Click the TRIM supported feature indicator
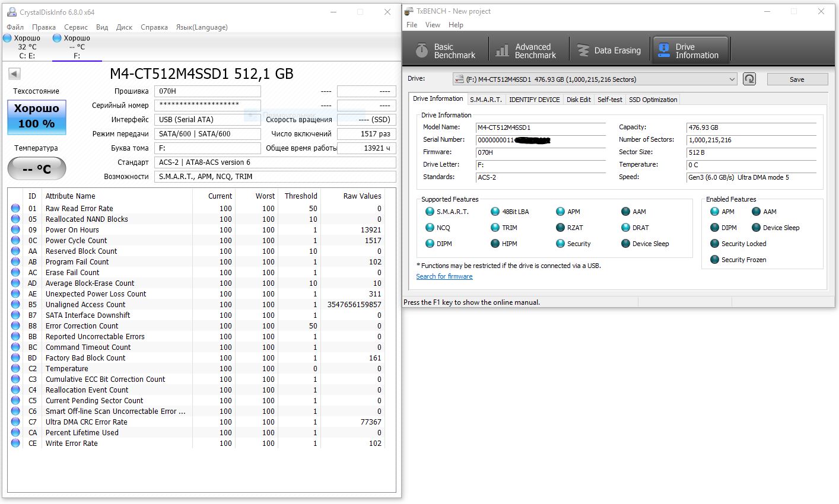This screenshot has width=839, height=504. pyautogui.click(x=495, y=228)
